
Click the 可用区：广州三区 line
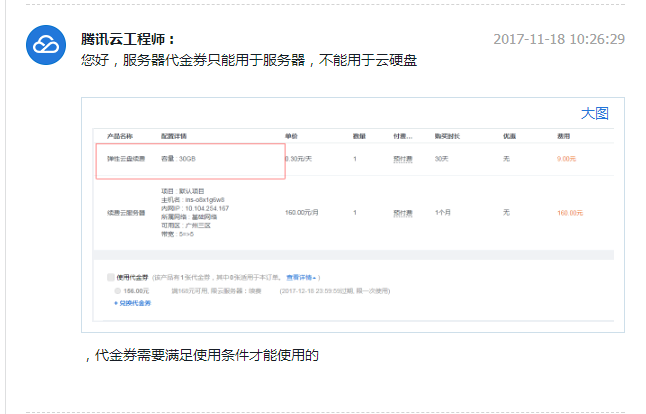coord(186,225)
